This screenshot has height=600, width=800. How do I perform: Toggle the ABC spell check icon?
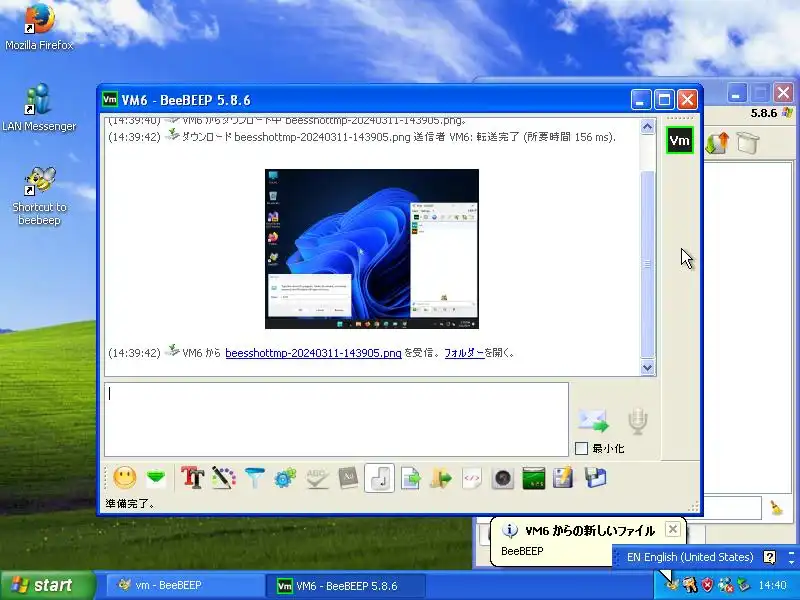(x=317, y=479)
